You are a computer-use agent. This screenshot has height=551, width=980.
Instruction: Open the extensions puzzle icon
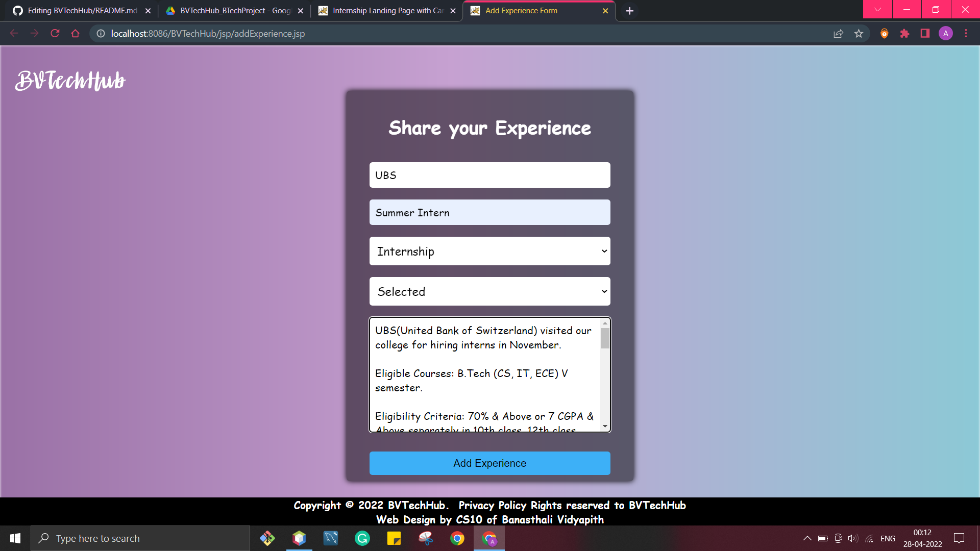pyautogui.click(x=904, y=34)
